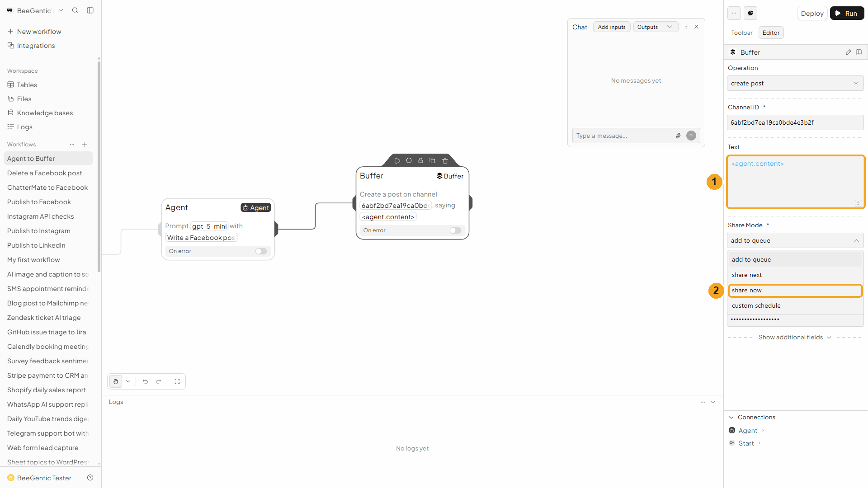Viewport: 868px width, 488px height.
Task: Switch to the Toolbar tab
Action: pyautogui.click(x=742, y=33)
